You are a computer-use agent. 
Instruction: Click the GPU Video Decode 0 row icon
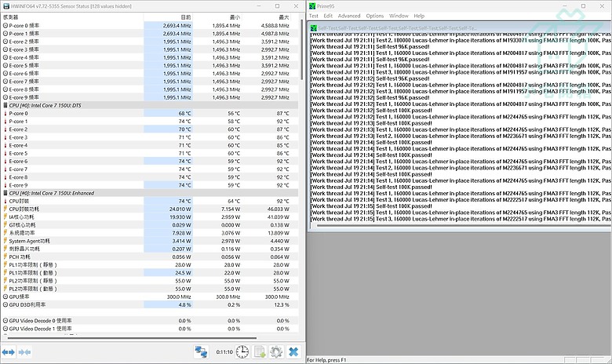(5, 321)
